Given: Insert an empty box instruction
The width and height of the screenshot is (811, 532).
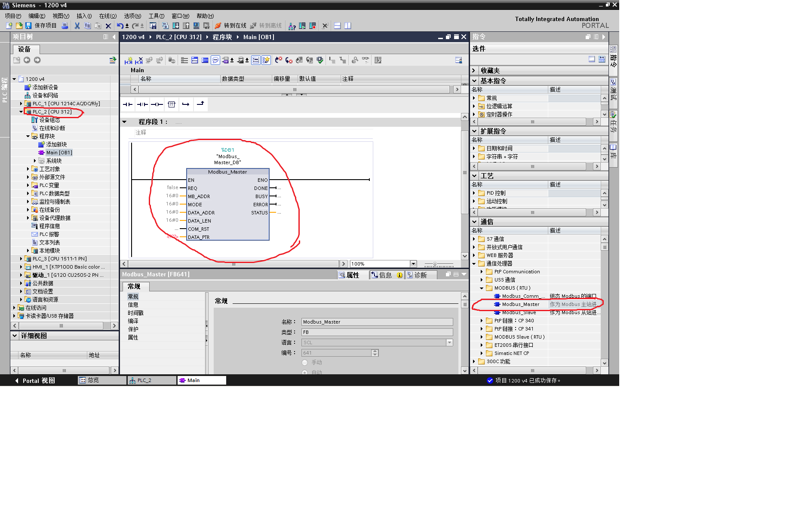Looking at the screenshot, I should [x=172, y=104].
